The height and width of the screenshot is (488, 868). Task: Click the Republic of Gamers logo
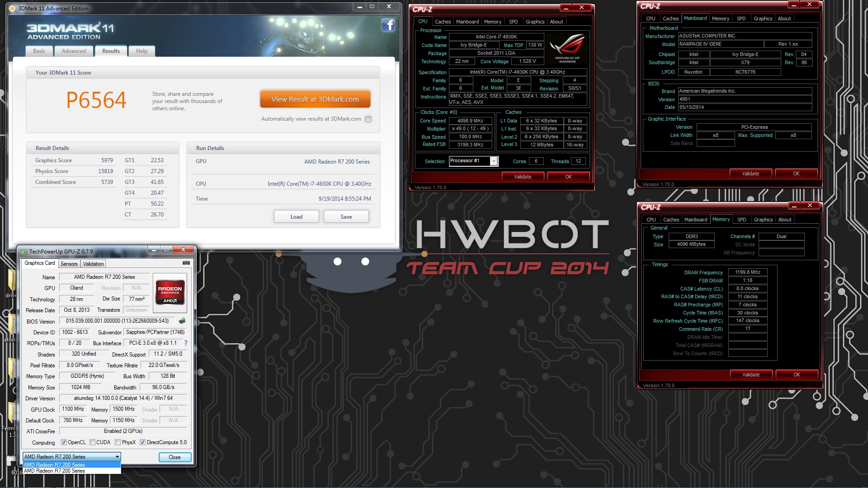[567, 48]
